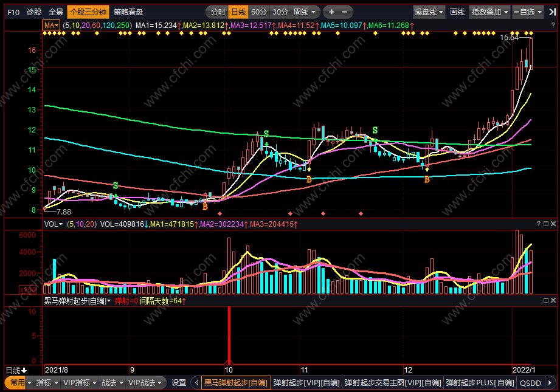Screen dimensions: 560x392
Task: Click the 16.64 high price label
Action: click(509, 38)
